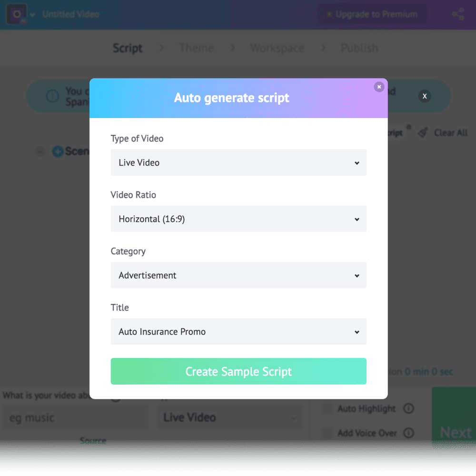Image resolution: width=476 pixels, height=476 pixels.
Task: Open the Title dropdown showing Auto Insurance Promo
Action: pyautogui.click(x=238, y=332)
